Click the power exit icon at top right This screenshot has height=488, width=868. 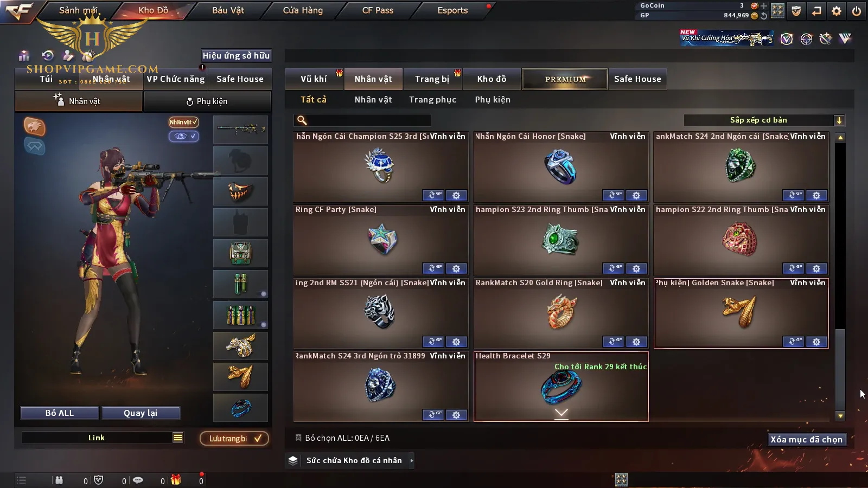[857, 11]
